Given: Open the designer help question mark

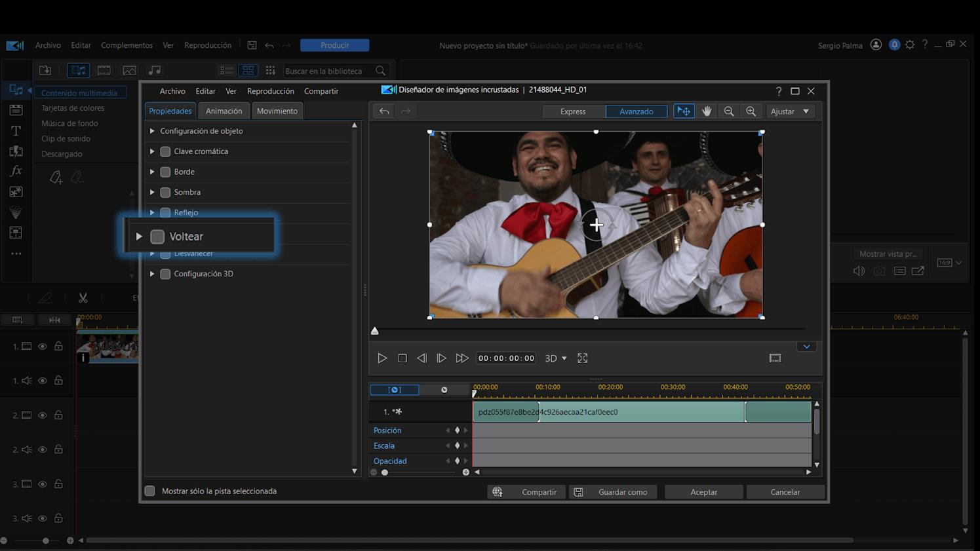Looking at the screenshot, I should click(x=779, y=91).
